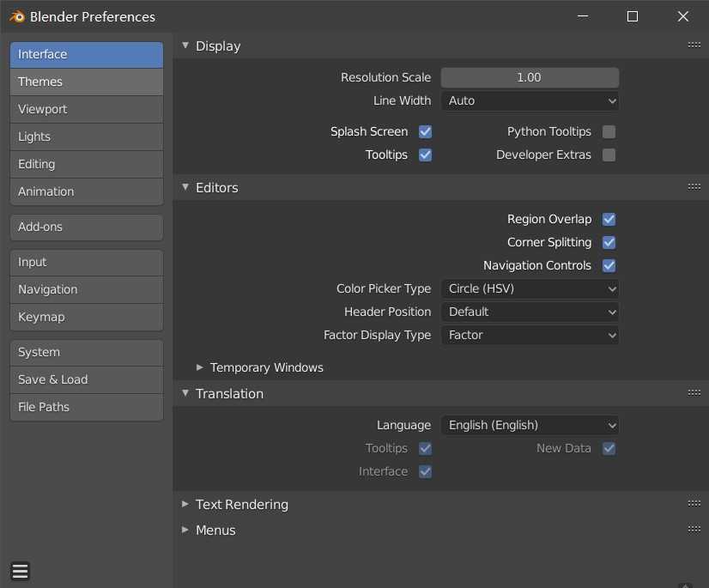This screenshot has height=588, width=709.
Task: Open the Input preferences tab
Action: (x=87, y=263)
